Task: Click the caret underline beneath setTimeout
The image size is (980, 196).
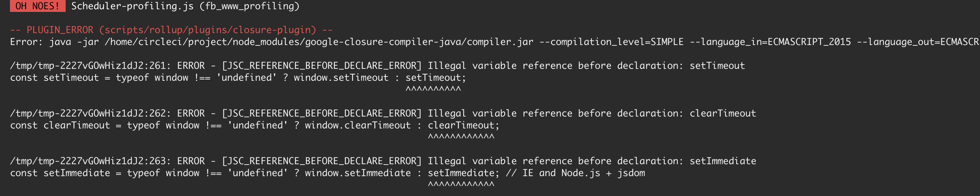Action: tap(433, 89)
